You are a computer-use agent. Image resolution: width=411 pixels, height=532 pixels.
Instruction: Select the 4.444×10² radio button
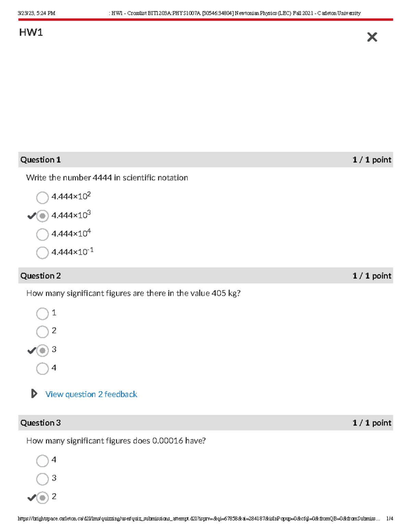42,198
